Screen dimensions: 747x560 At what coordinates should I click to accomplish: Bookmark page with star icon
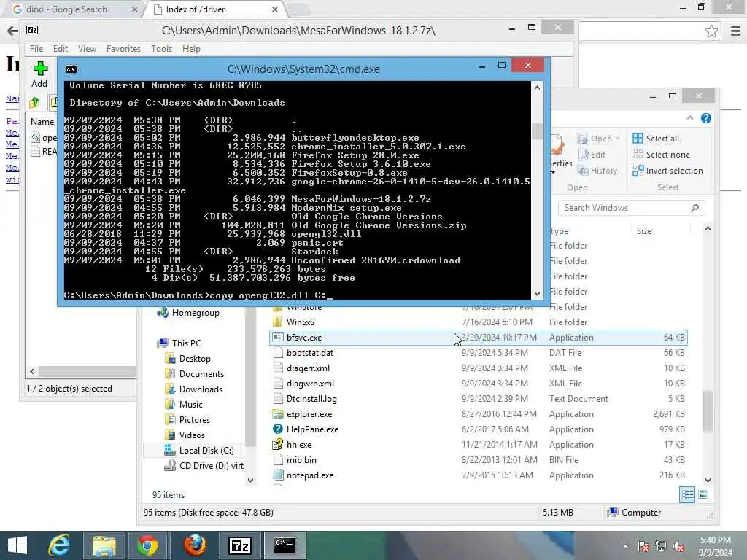pyautogui.click(x=711, y=31)
